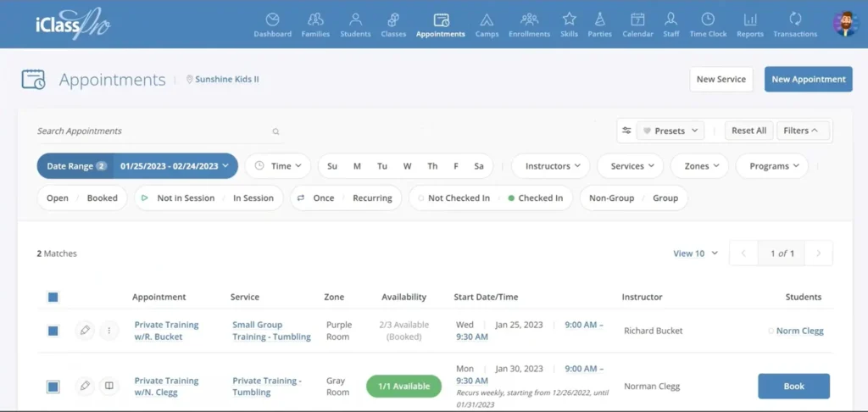Open the user avatar profile menu
The height and width of the screenshot is (412, 868).
tap(846, 24)
